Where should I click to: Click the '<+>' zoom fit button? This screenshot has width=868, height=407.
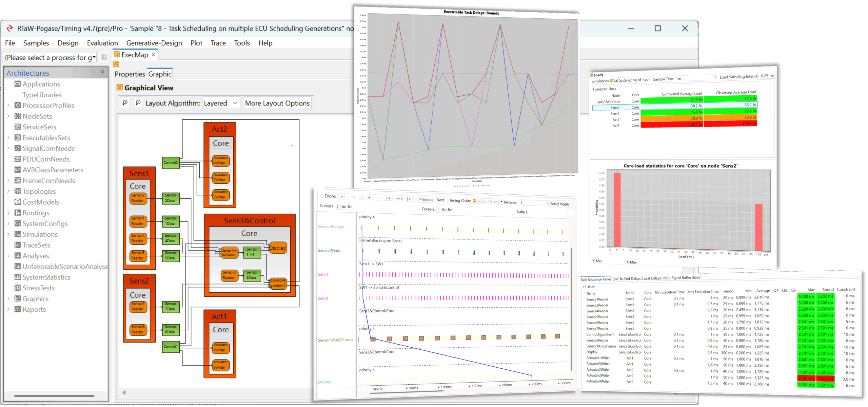(399, 198)
